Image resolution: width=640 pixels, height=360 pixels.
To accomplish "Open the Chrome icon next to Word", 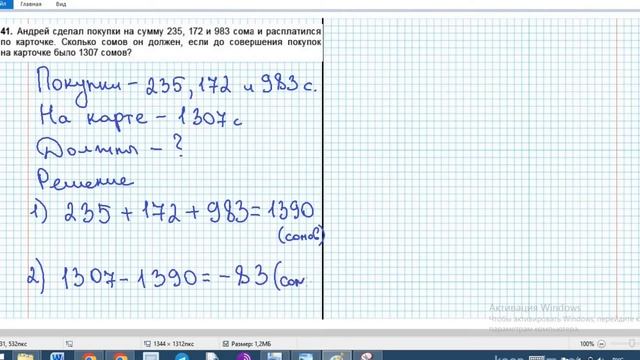I will [89, 356].
